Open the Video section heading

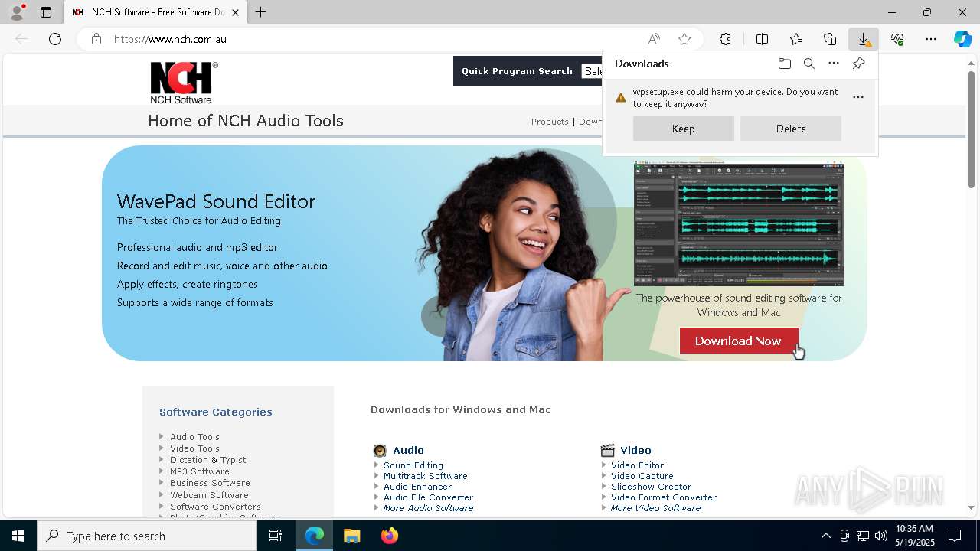(635, 450)
